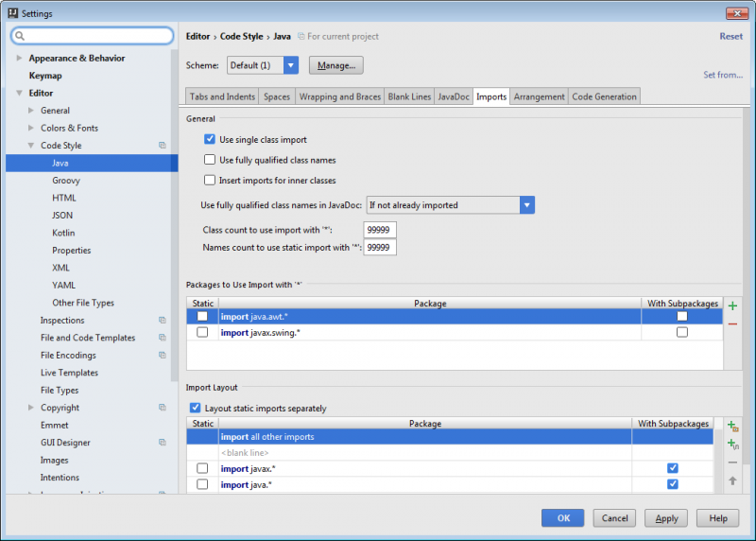Move selected Import Layout entry up

pyautogui.click(x=732, y=480)
